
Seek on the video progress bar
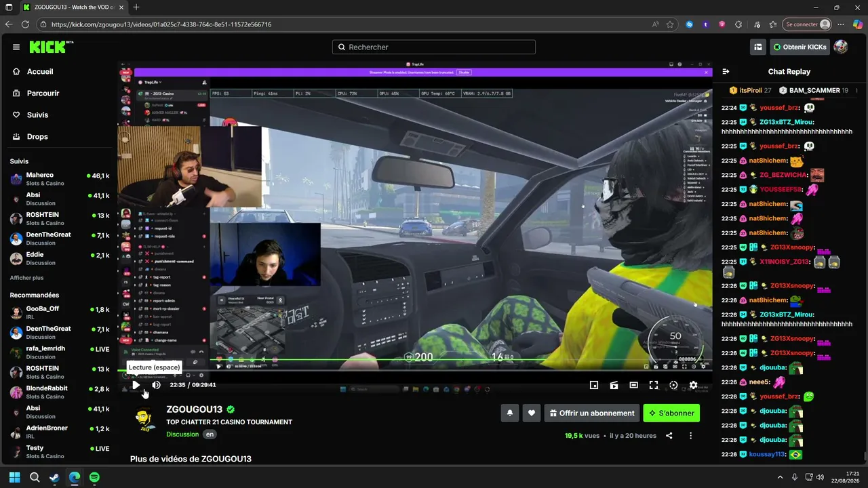click(415, 371)
